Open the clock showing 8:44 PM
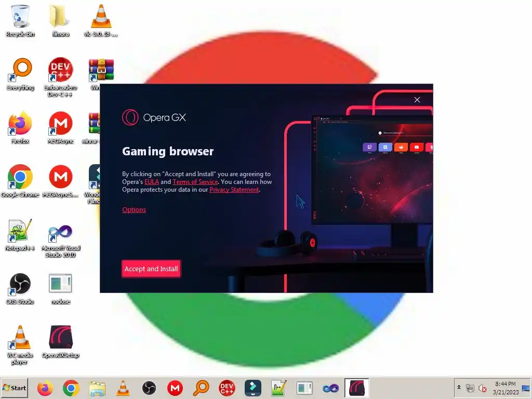Image resolution: width=532 pixels, height=399 pixels. tap(506, 388)
